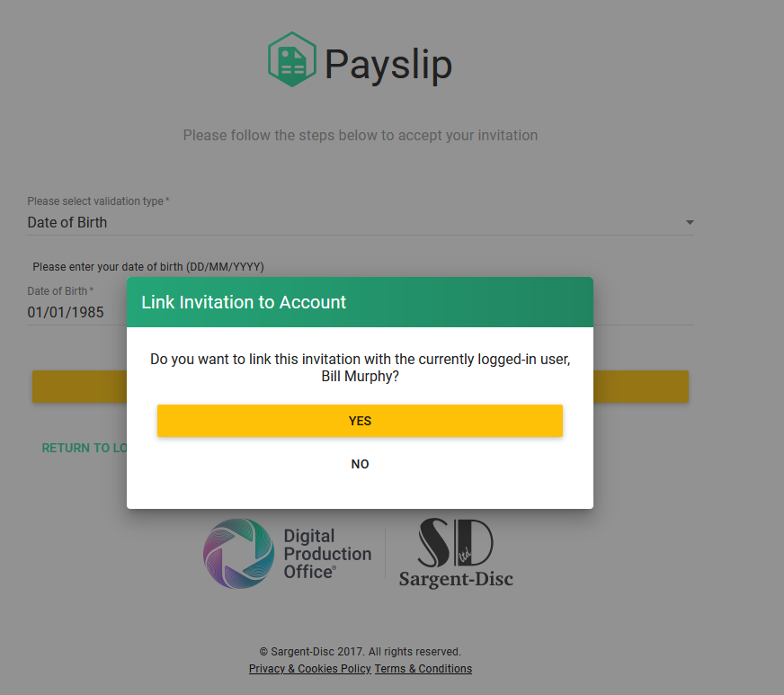The height and width of the screenshot is (695, 784).
Task: Click the 'Please follow the steps below' instruction text
Action: 360,135
